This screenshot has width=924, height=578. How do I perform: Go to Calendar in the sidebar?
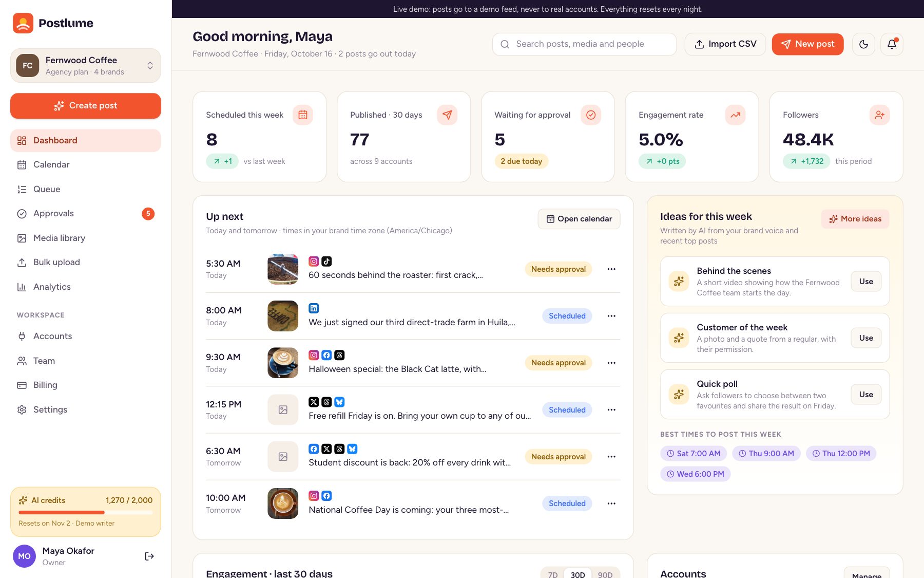86,165
